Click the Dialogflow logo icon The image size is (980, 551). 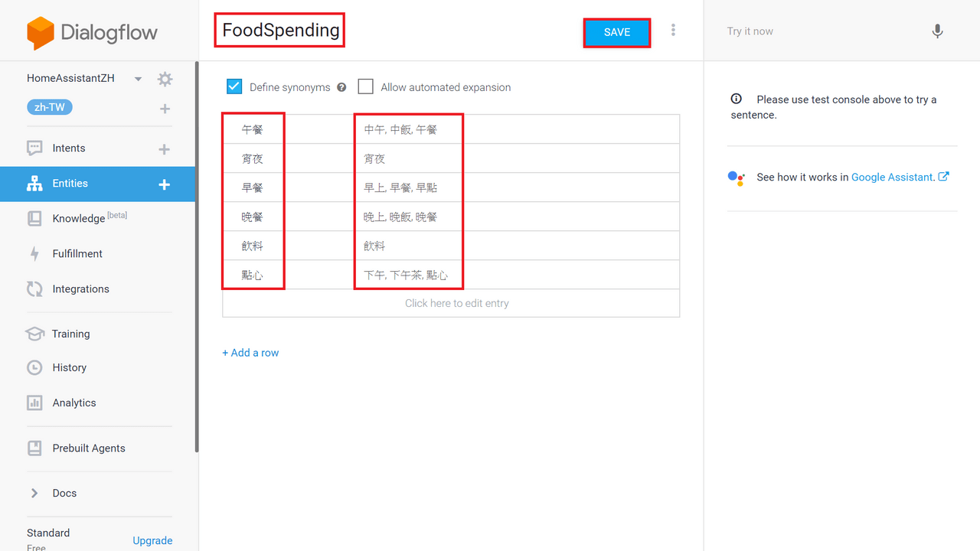[x=41, y=32]
